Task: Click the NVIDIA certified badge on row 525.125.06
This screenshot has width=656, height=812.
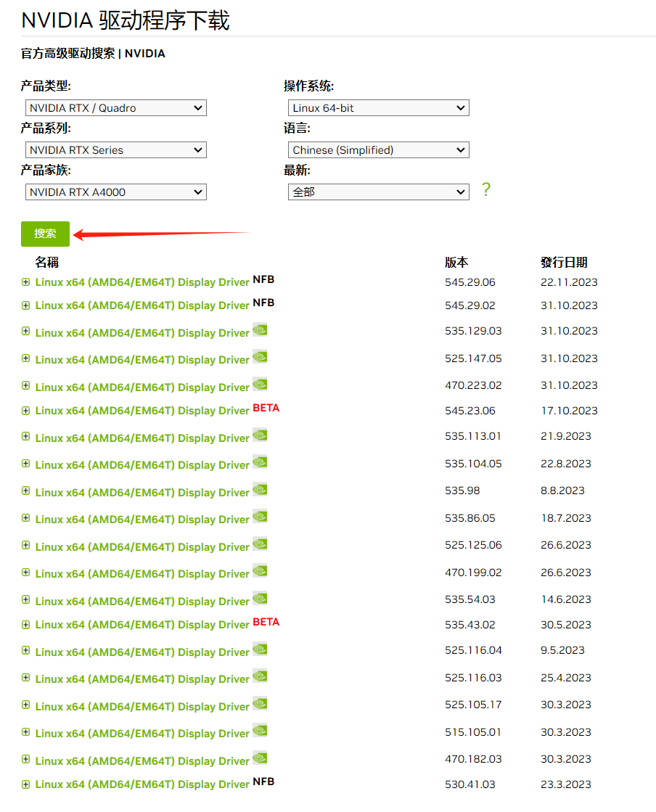Action: [260, 544]
